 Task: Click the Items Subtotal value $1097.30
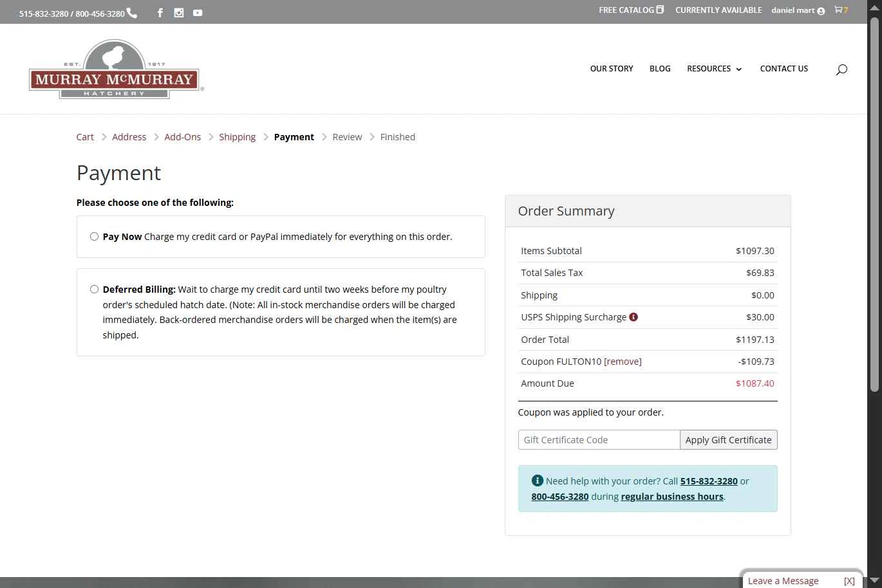(x=755, y=251)
